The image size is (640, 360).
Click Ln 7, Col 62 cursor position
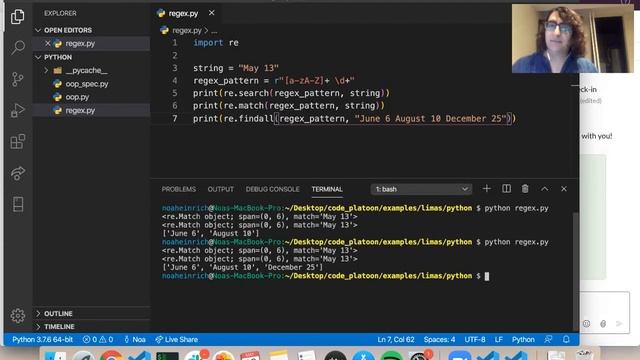(396, 340)
